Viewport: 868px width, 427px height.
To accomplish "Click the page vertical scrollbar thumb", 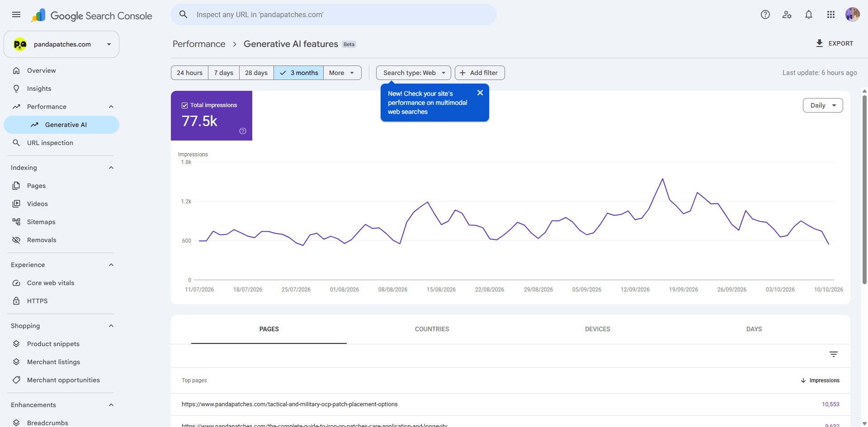I will (864, 189).
